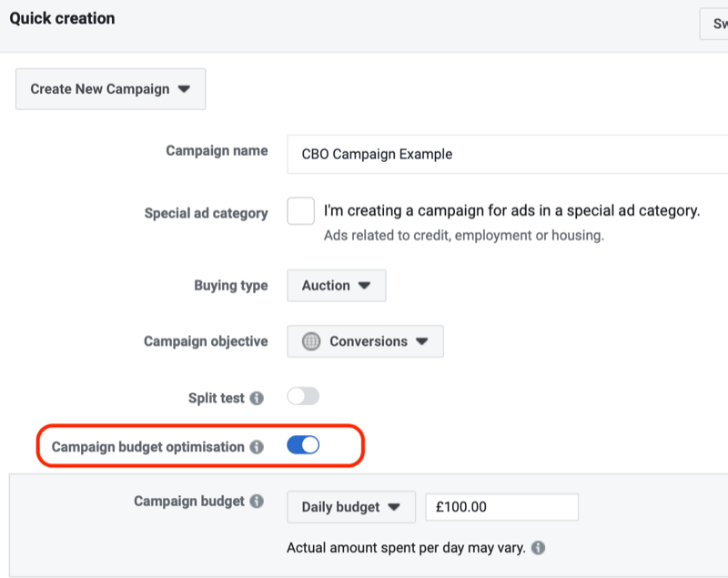The image size is (728, 578).
Task: Click the Split test label
Action: (x=217, y=398)
